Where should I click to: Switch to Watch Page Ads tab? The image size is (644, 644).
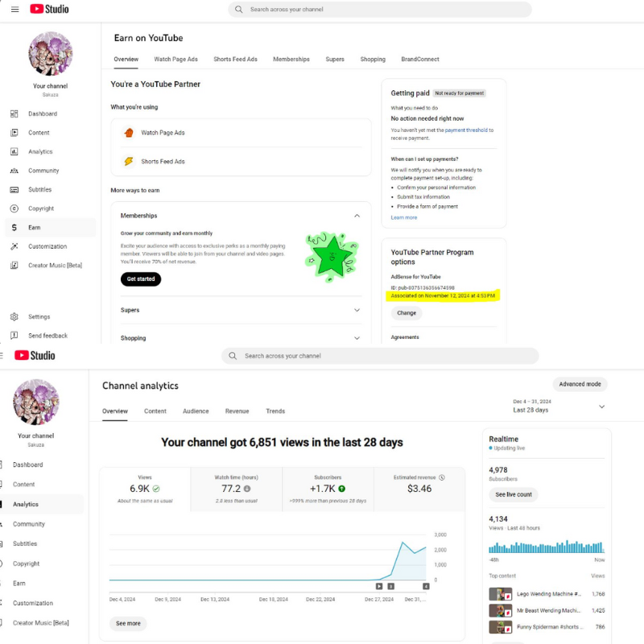tap(175, 59)
